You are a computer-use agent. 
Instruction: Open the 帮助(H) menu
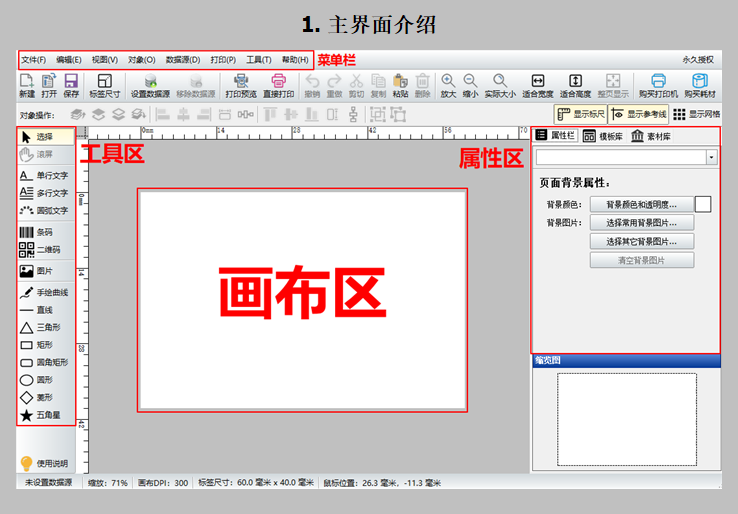point(295,60)
